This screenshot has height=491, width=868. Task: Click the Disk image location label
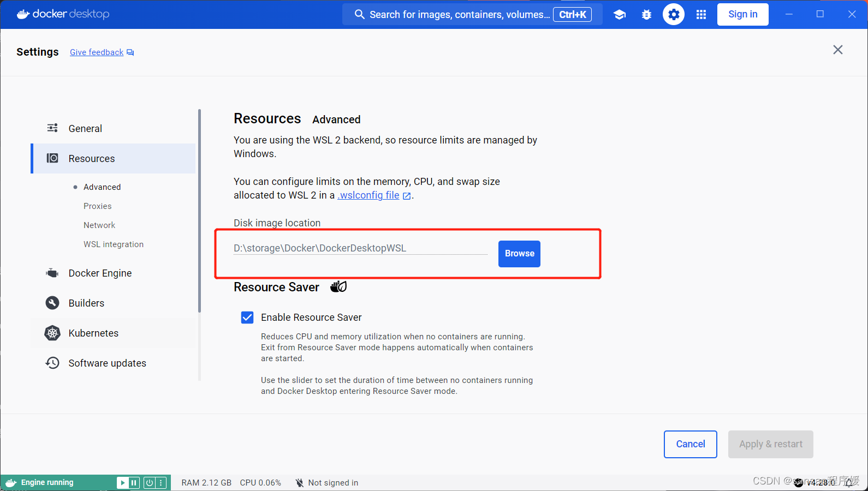277,223
